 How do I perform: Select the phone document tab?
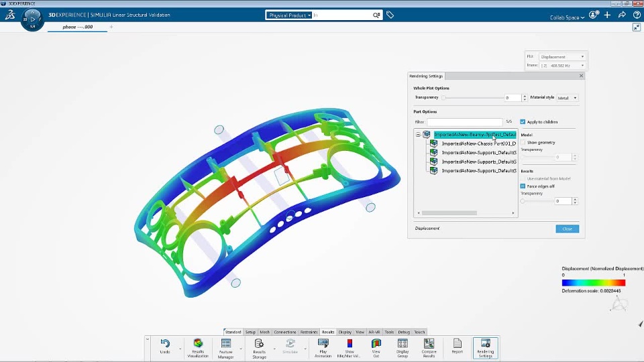pos(78,27)
